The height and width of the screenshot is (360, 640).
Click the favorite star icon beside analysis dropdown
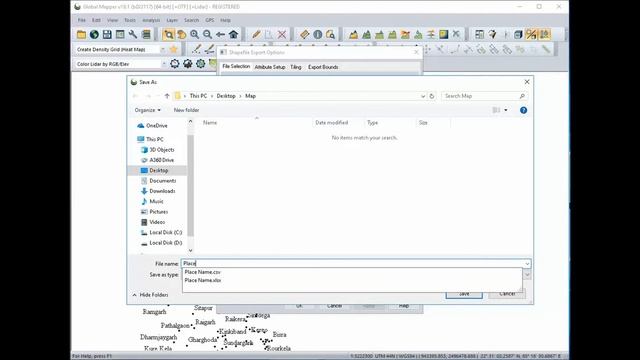[174, 49]
